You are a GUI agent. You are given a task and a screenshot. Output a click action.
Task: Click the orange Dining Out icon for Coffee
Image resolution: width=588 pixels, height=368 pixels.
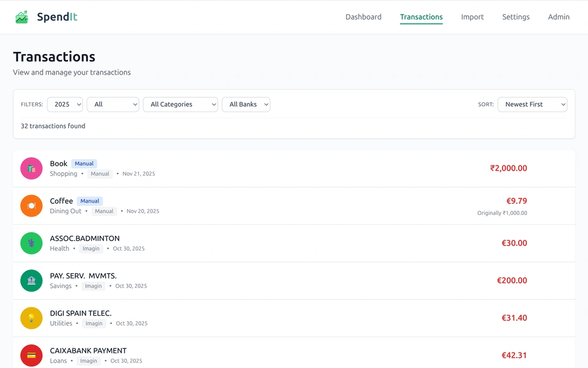(x=32, y=206)
